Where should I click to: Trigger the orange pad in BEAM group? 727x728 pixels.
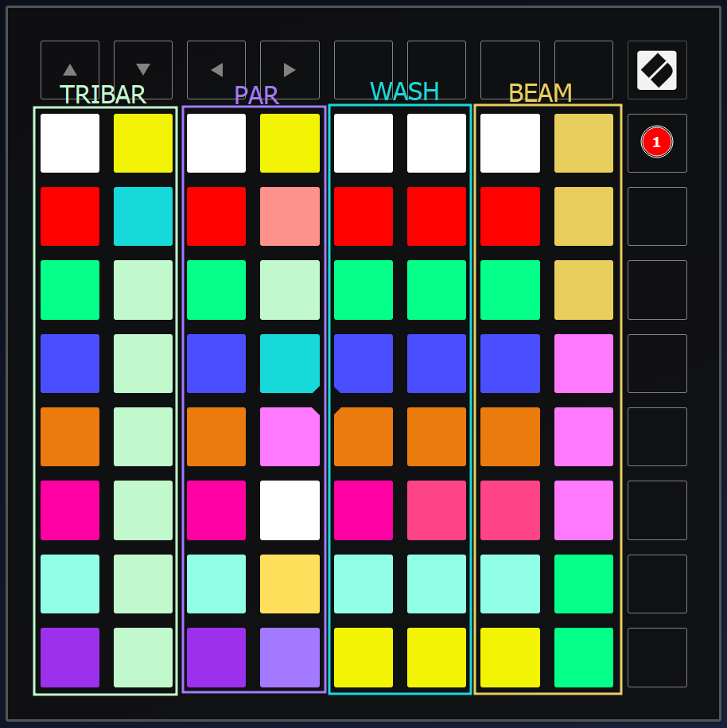coord(510,437)
